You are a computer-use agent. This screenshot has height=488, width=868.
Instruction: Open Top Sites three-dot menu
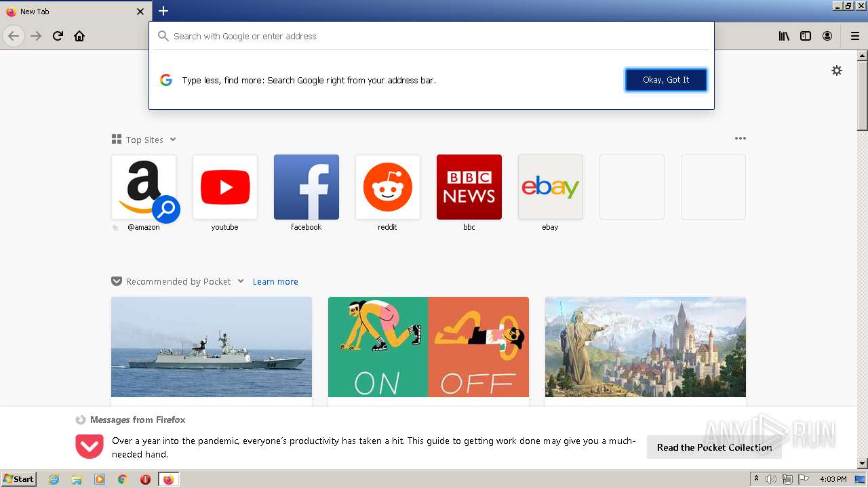pos(740,138)
